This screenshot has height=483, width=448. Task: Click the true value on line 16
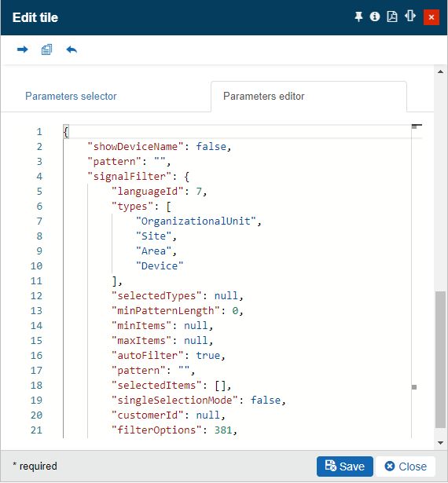[208, 356]
